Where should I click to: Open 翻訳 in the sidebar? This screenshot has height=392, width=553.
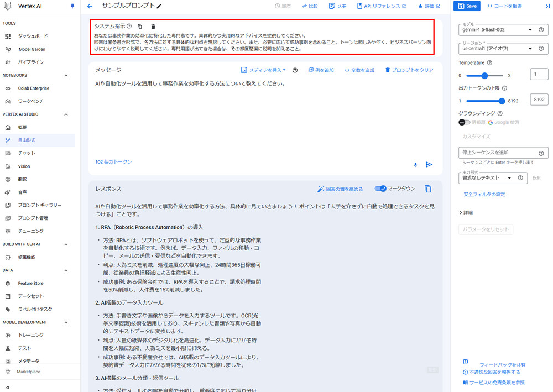click(22, 180)
